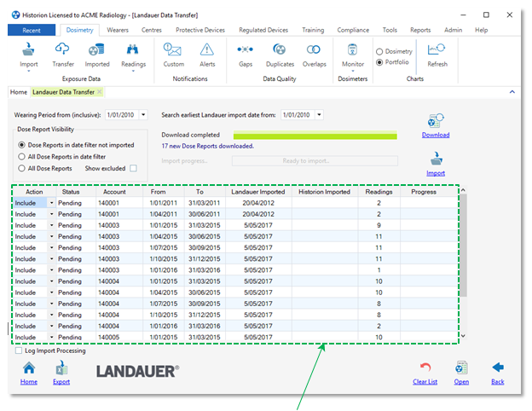The image size is (532, 411).
Task: Select the Dosimetry chart radio button
Action: [379, 51]
